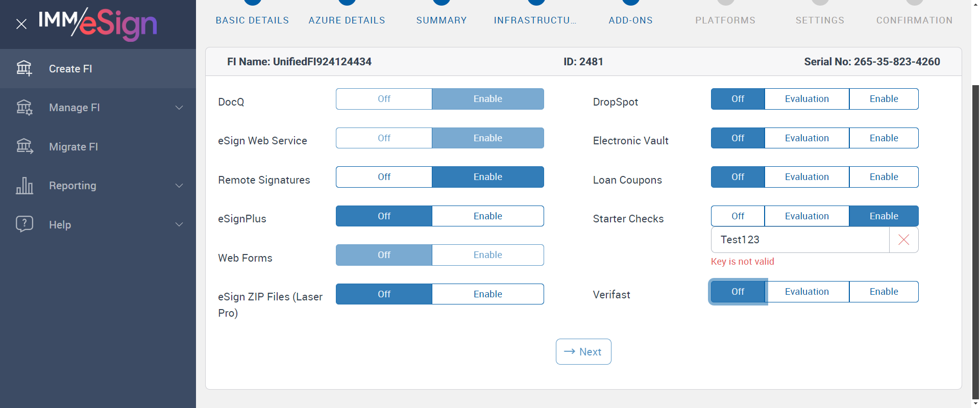
Task: Click the FI Name UnifiedFI924124434 text
Action: point(299,62)
